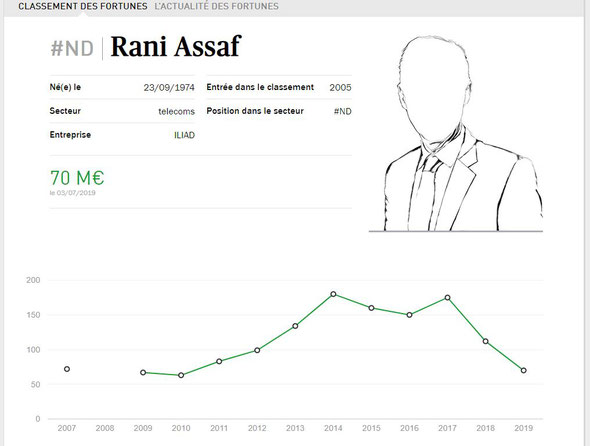590x446 pixels.
Task: Select the 2010 data point on chart
Action: tap(181, 375)
